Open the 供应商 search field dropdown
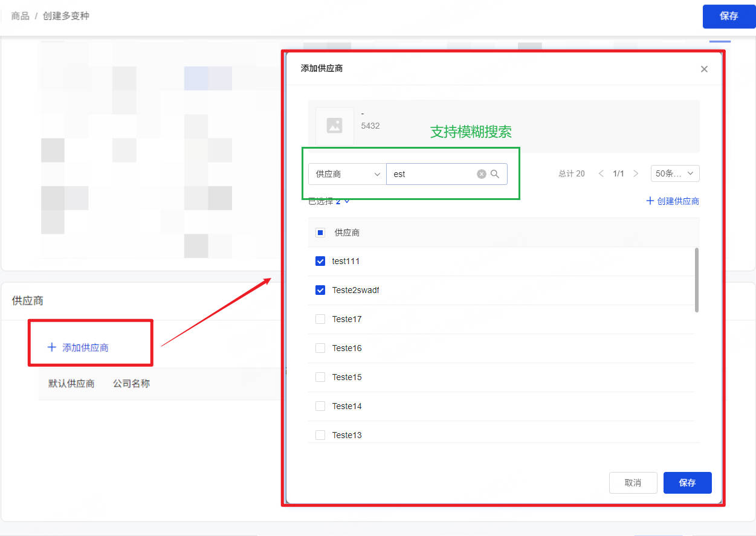756x536 pixels. [x=347, y=174]
